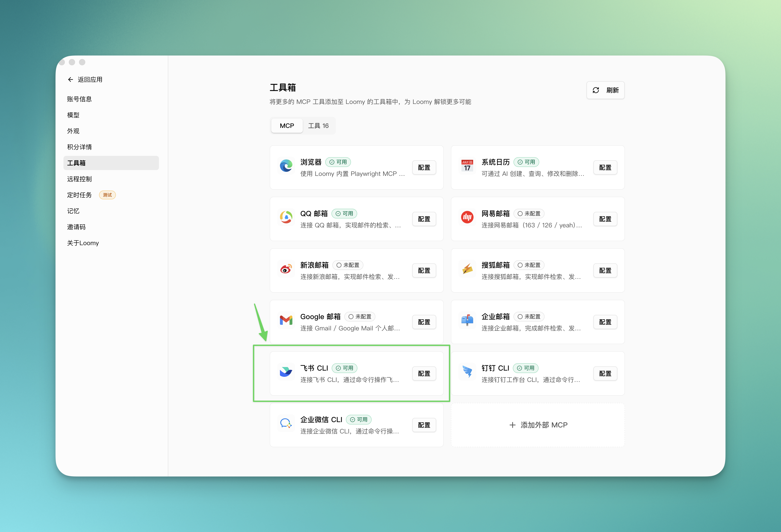
Task: Click the 网易邮箱 NetEase mail icon
Action: click(x=467, y=217)
